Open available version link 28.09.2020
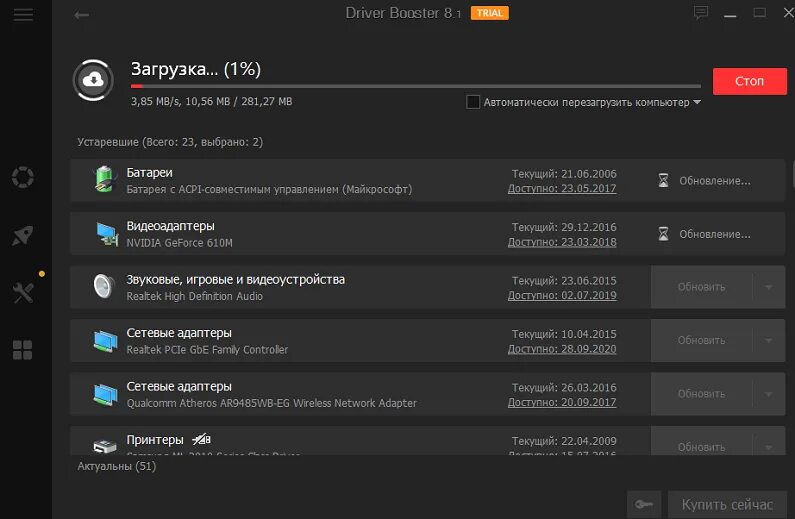This screenshot has height=519, width=795. pyautogui.click(x=562, y=349)
